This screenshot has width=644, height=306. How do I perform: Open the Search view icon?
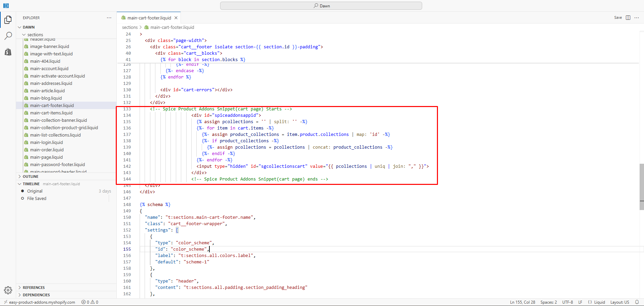click(8, 36)
